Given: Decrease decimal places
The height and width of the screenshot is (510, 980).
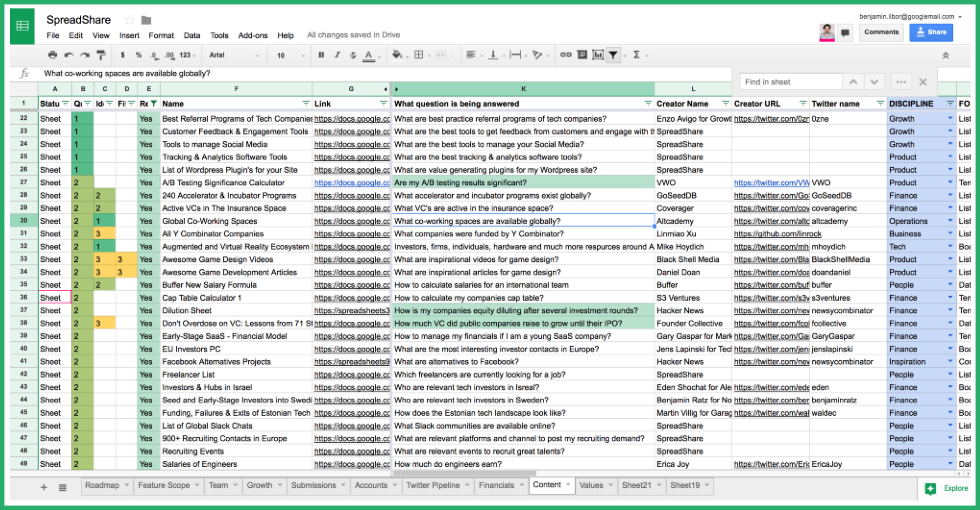Looking at the screenshot, I should (x=154, y=55).
